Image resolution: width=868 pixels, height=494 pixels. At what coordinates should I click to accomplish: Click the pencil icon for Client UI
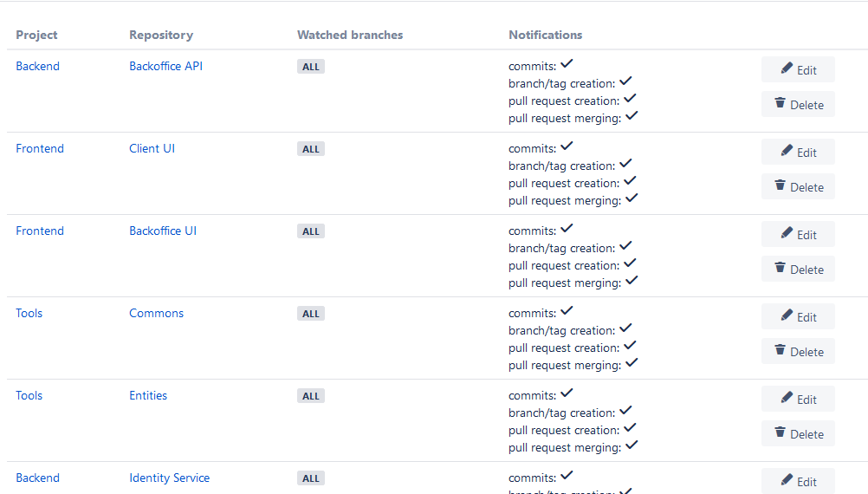(x=787, y=151)
